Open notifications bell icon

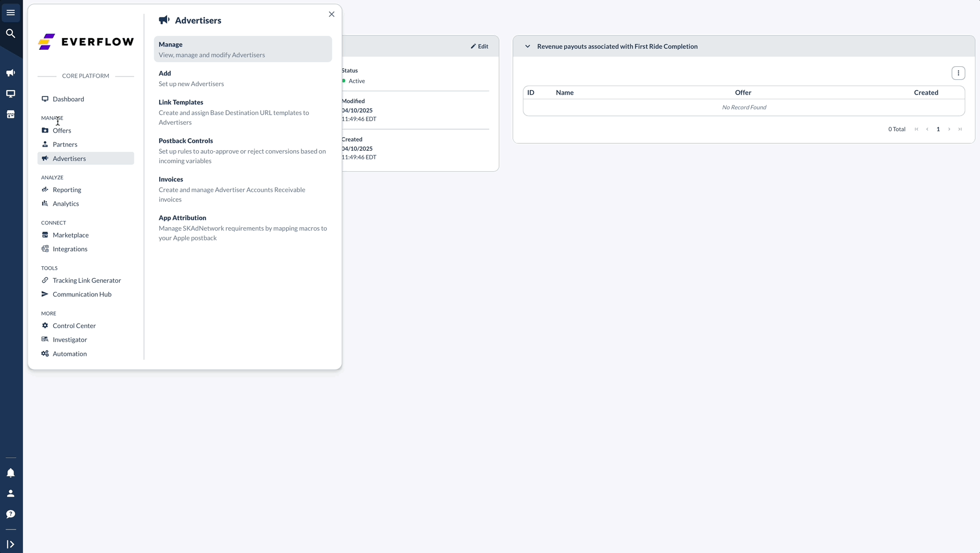click(11, 473)
